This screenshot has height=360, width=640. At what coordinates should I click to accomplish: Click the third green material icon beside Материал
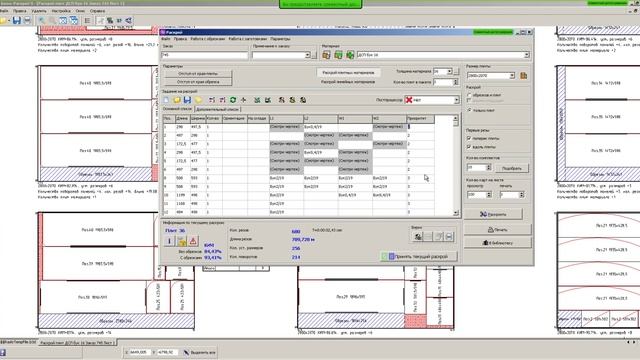(350, 55)
